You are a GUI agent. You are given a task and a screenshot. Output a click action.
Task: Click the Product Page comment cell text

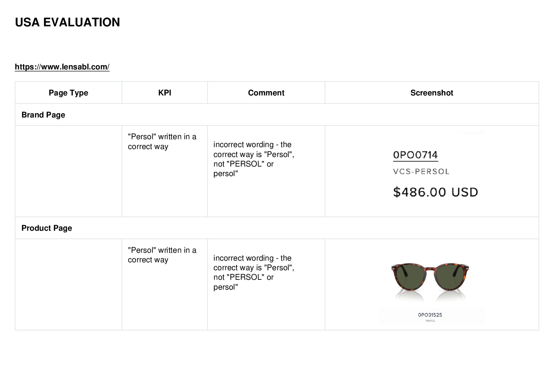tap(254, 273)
